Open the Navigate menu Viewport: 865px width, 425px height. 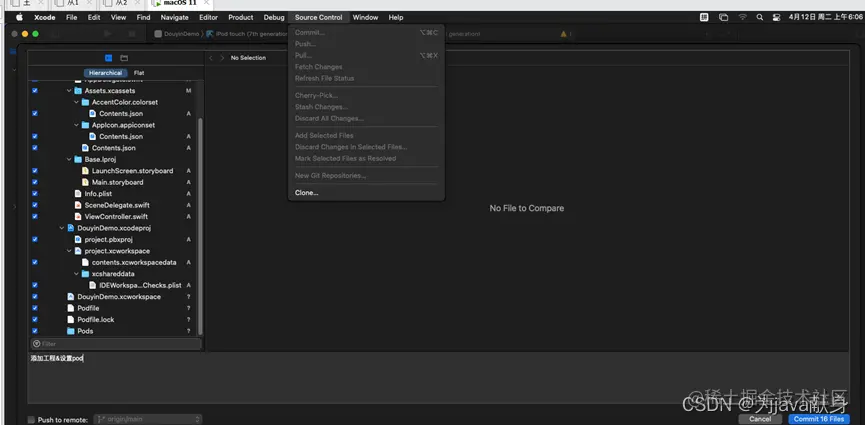[174, 17]
